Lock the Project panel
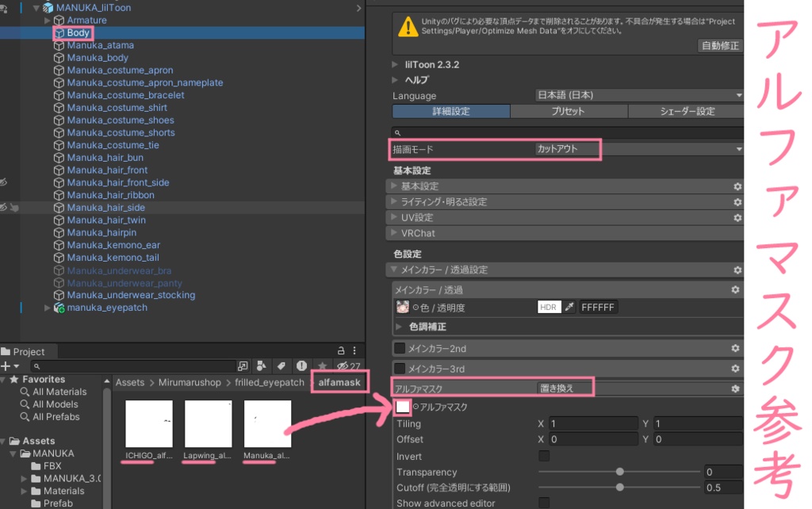The height and width of the screenshot is (509, 812). pos(341,351)
